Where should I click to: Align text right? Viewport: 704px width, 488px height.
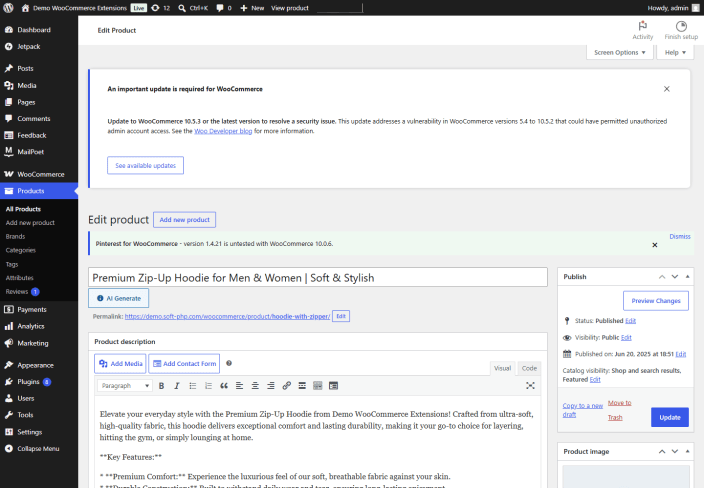[x=271, y=386]
